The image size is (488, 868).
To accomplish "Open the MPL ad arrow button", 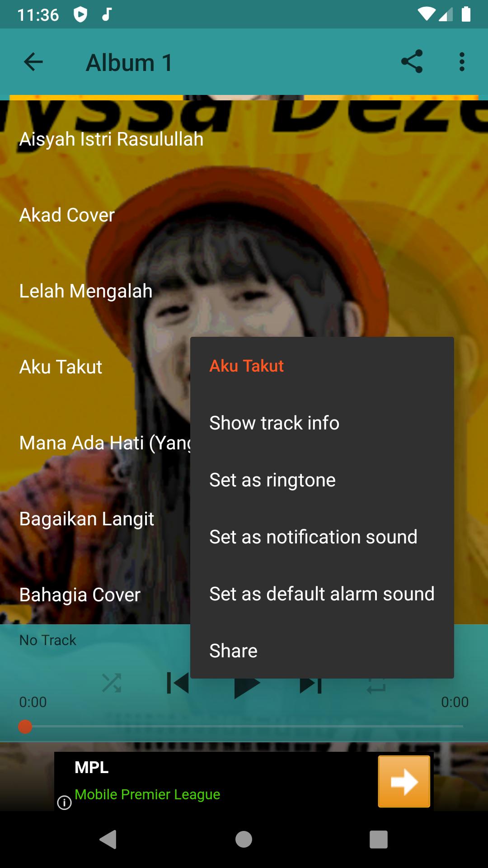I will (404, 781).
